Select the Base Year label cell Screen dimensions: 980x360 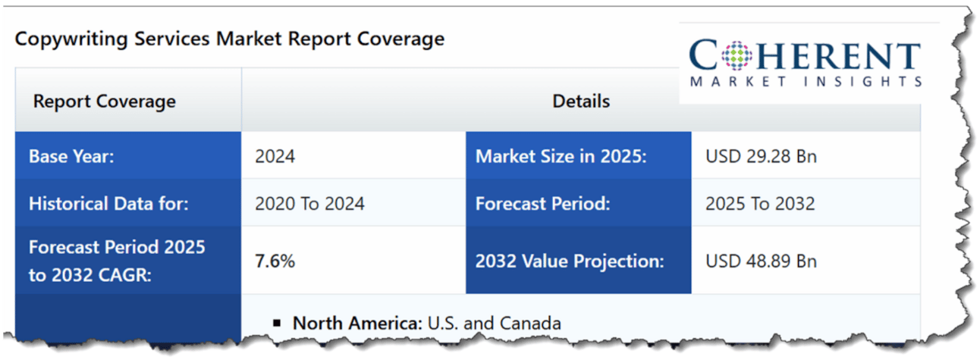coord(128,156)
